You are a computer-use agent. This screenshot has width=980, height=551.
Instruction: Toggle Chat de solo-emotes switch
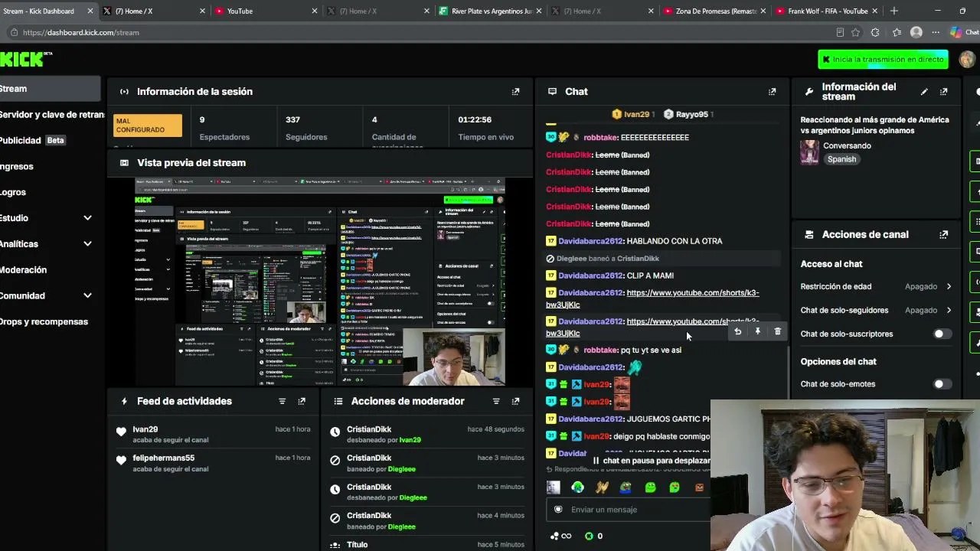click(x=942, y=384)
